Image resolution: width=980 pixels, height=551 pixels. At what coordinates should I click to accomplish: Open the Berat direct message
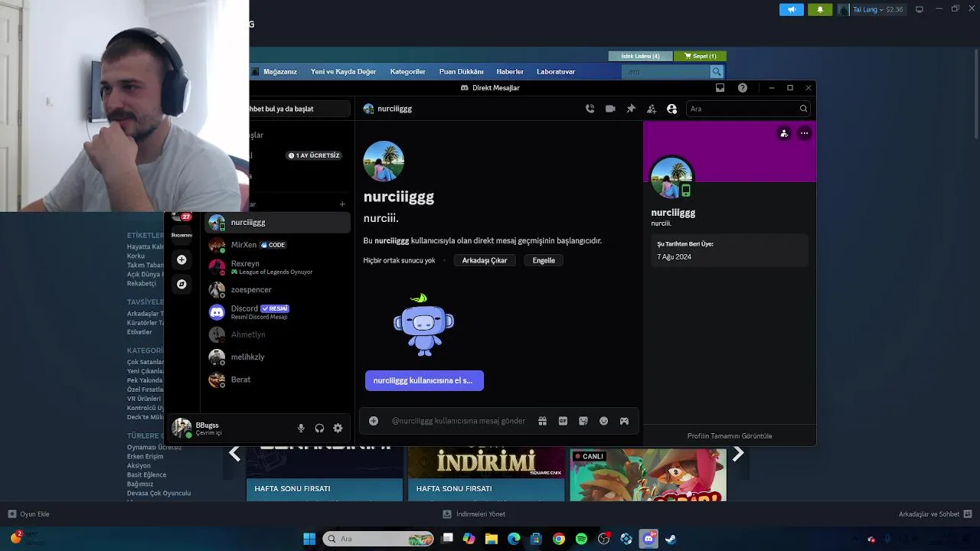[278, 380]
